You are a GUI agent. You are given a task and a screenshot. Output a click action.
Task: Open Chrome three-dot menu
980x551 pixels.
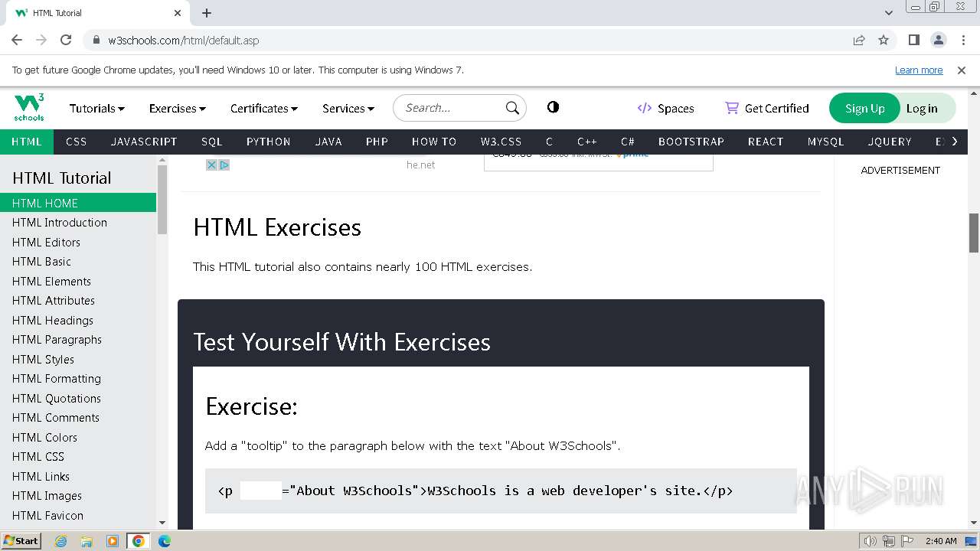962,40
